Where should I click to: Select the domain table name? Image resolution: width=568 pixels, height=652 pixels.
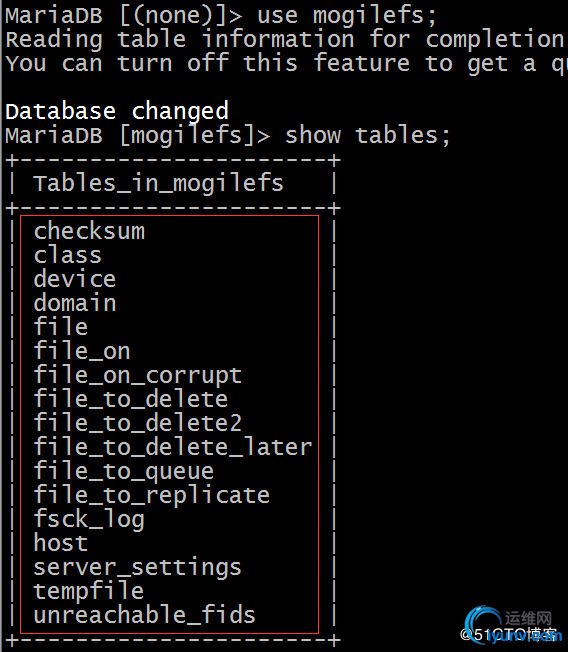(75, 302)
